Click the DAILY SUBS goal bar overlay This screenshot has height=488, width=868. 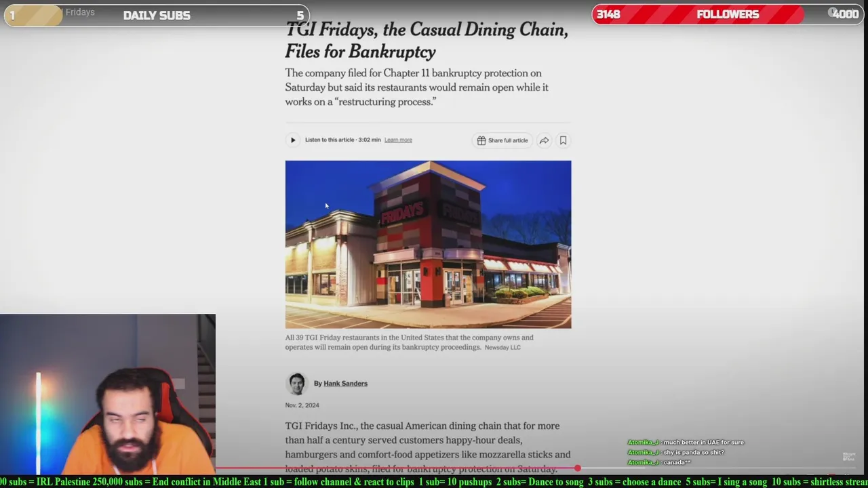[x=157, y=15]
